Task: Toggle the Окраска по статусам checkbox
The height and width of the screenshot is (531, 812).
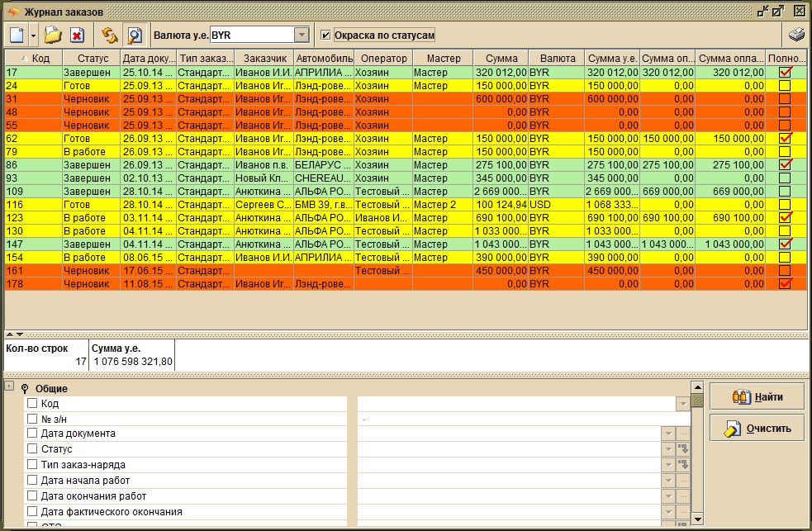Action: [x=325, y=36]
